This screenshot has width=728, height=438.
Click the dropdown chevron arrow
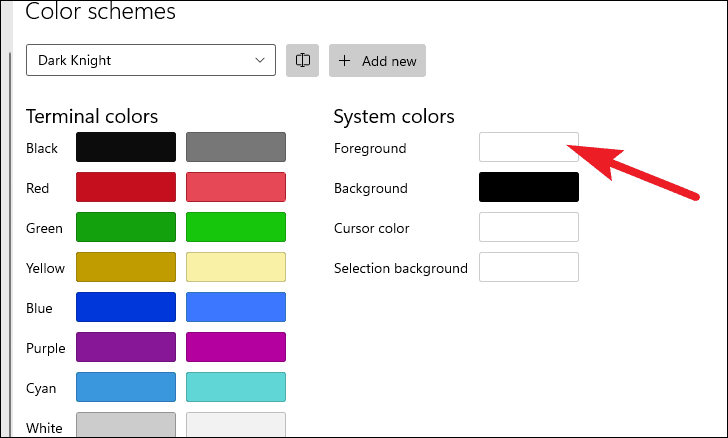(x=260, y=60)
